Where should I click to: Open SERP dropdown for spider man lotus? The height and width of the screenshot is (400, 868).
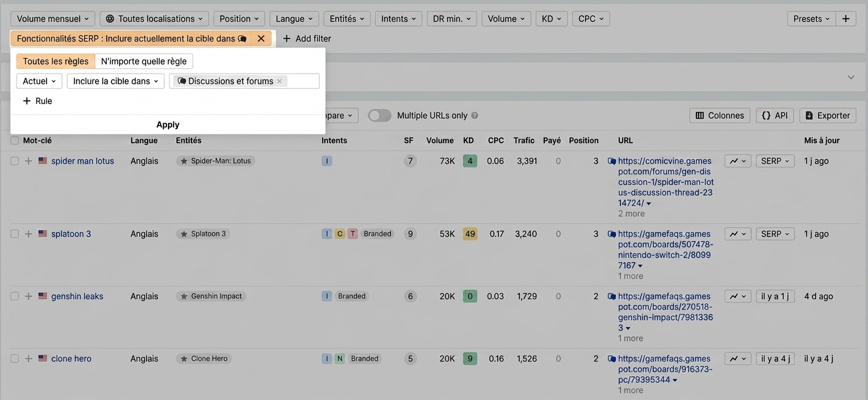775,161
